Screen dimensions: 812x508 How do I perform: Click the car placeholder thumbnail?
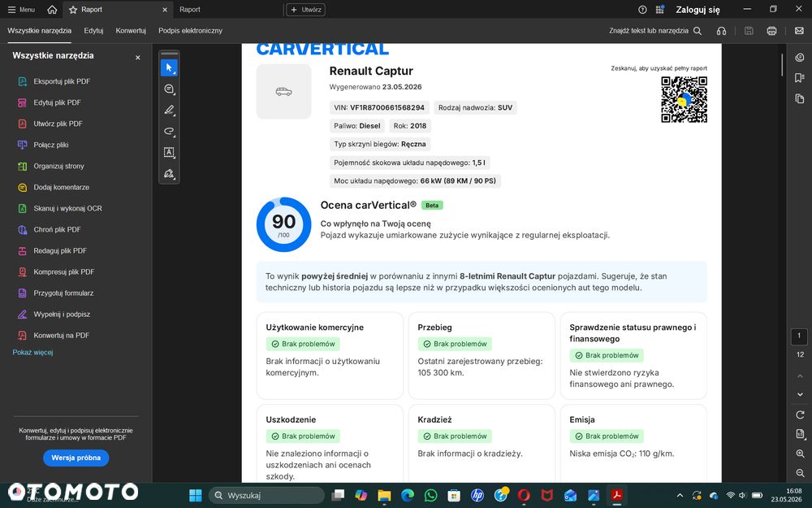[283, 92]
